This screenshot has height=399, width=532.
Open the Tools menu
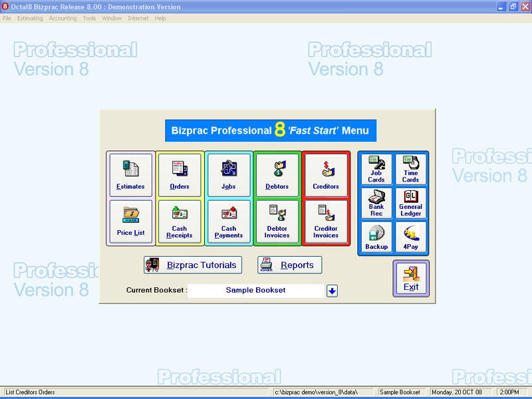(x=89, y=19)
